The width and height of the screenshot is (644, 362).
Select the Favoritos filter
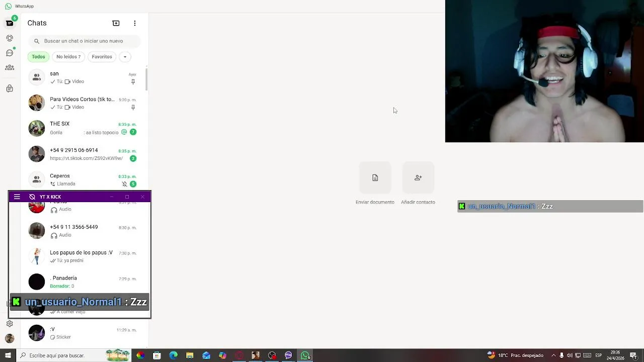pos(102,57)
